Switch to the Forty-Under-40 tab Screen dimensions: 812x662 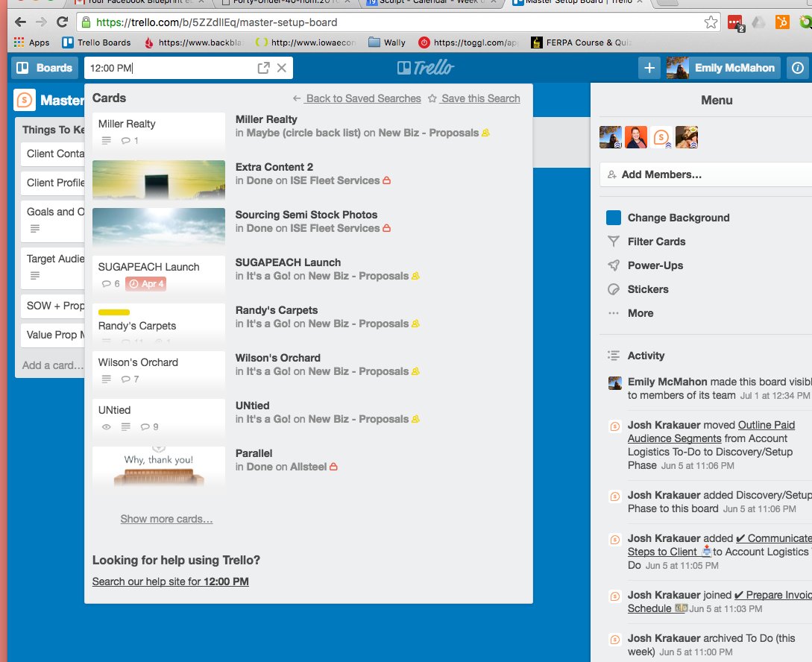(x=286, y=2)
